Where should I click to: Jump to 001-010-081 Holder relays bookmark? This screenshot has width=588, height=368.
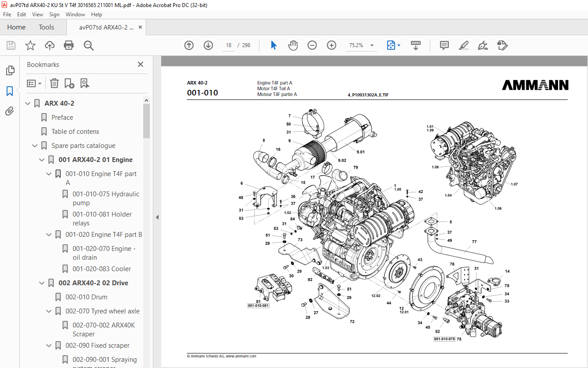[x=102, y=219]
